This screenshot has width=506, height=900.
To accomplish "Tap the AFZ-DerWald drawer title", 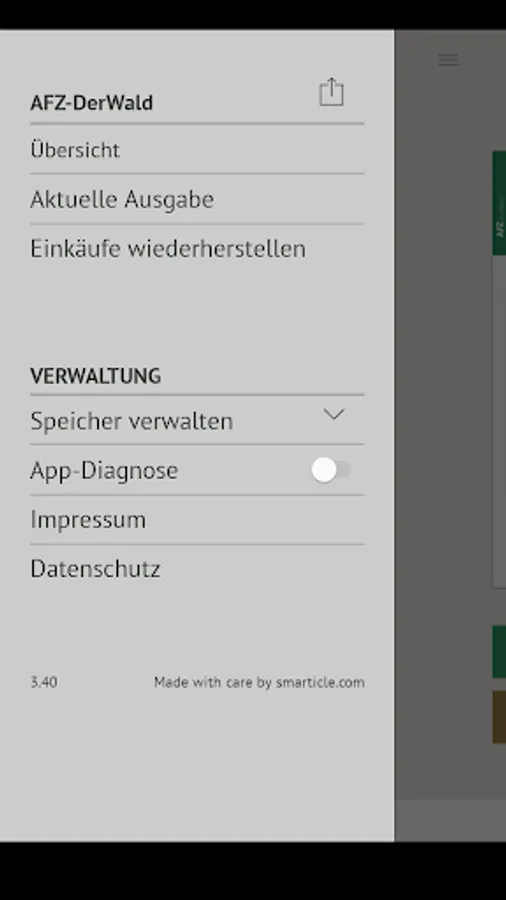I will tap(91, 103).
